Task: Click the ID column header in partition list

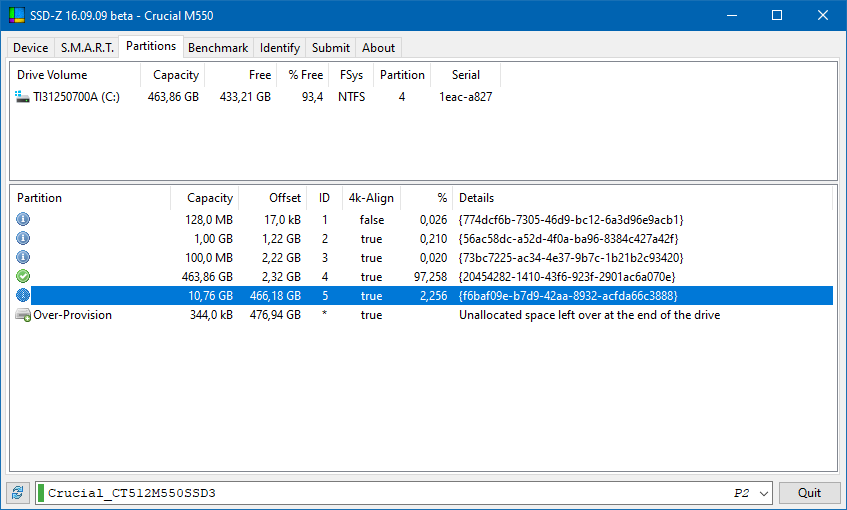Action: (x=324, y=198)
